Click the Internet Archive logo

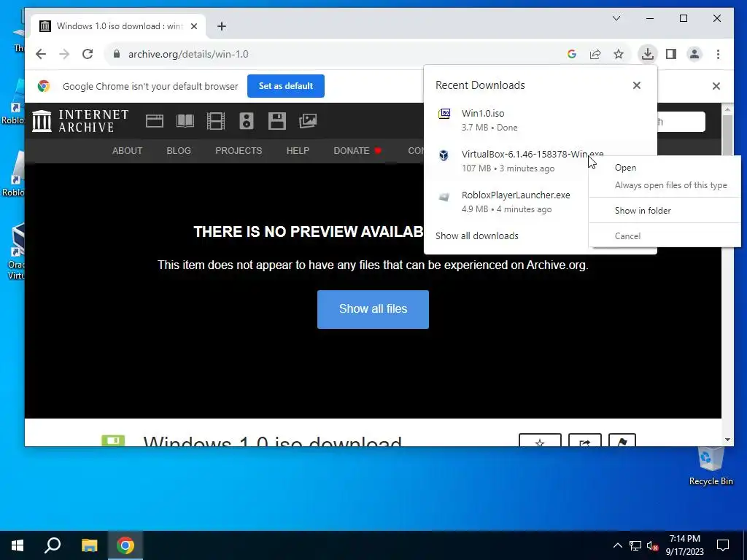pyautogui.click(x=80, y=121)
